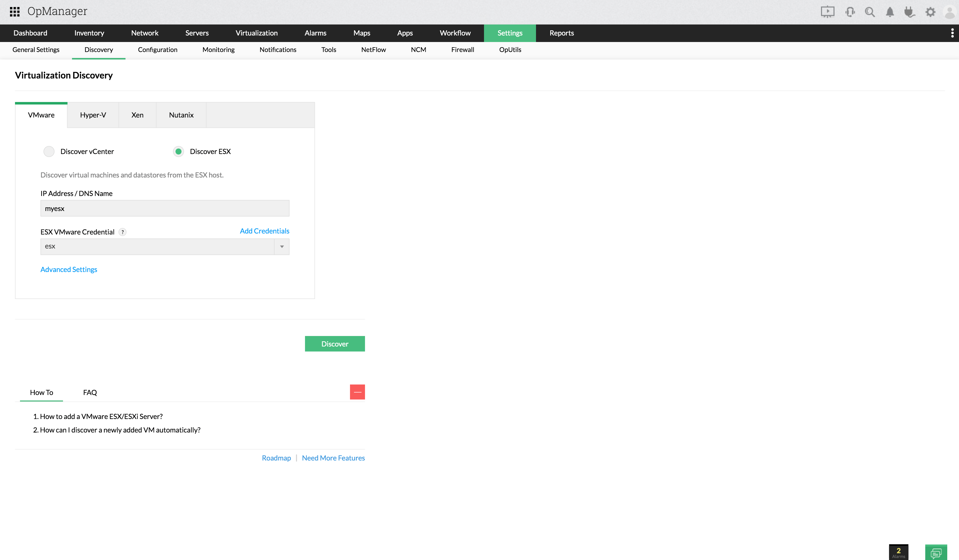Open the three-dot overflow menu
This screenshot has height=560, width=959.
[952, 33]
